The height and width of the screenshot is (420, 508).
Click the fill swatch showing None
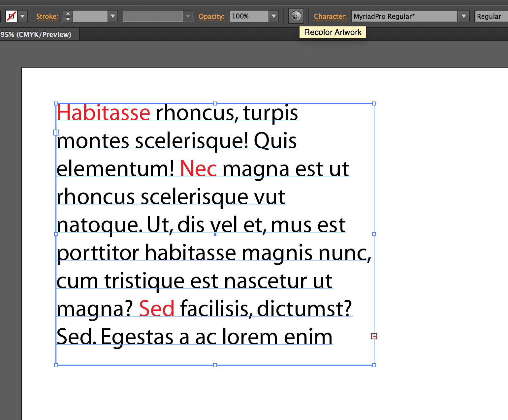[x=11, y=16]
